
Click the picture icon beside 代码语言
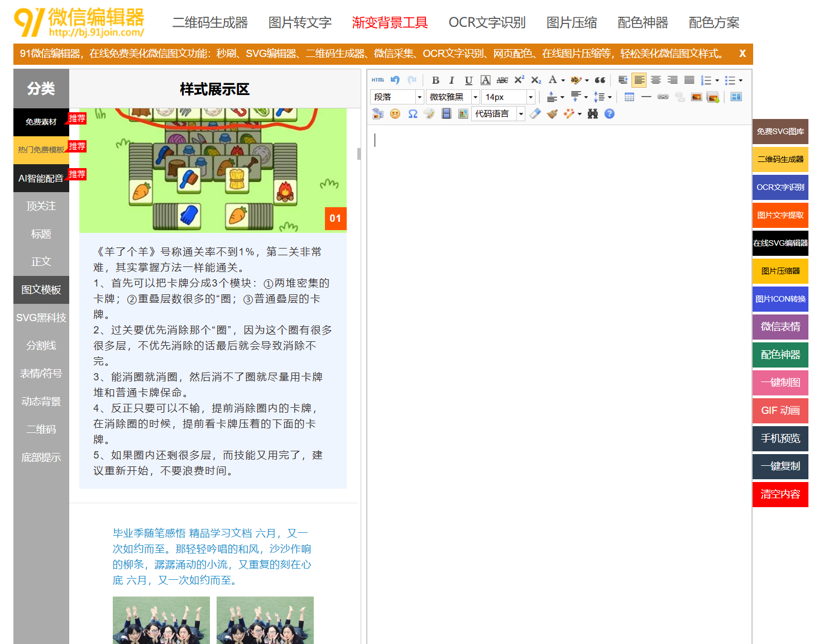pyautogui.click(x=463, y=113)
